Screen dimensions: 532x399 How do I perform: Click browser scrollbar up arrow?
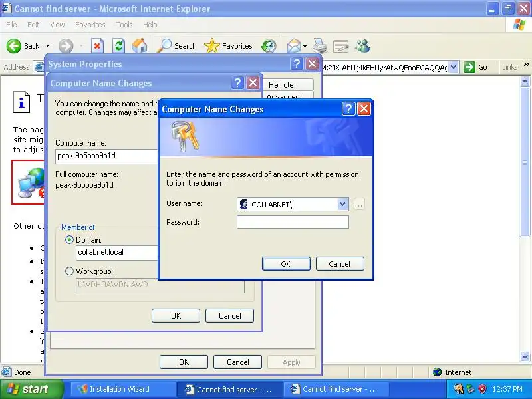525,81
